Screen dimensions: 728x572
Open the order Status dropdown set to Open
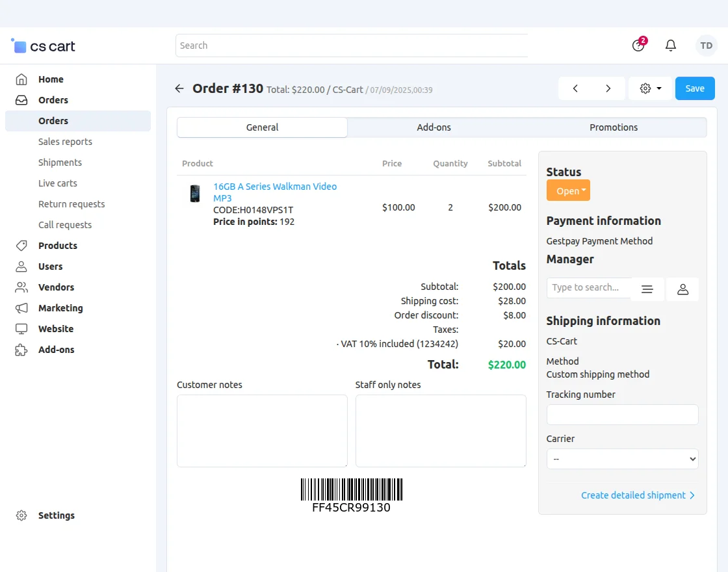point(568,190)
